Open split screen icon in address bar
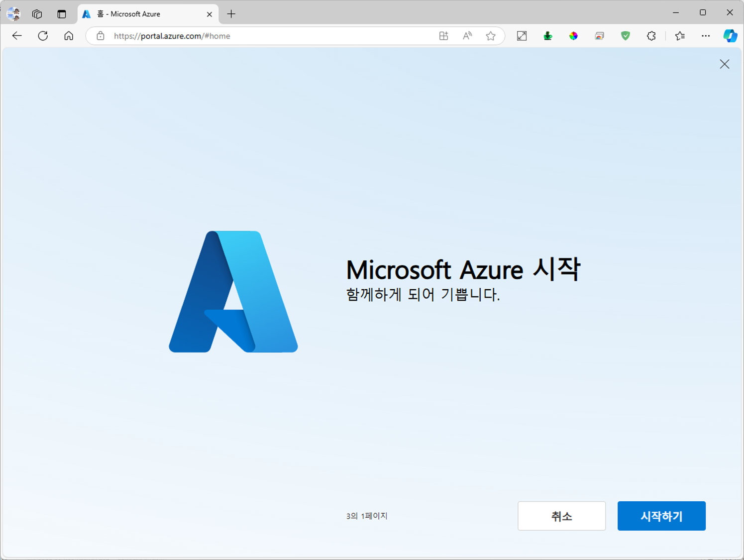 (x=443, y=36)
